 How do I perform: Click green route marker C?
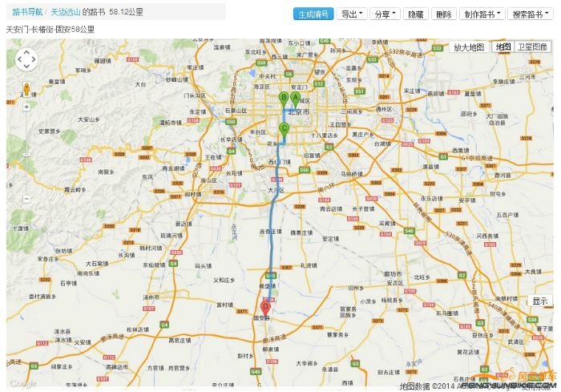pos(285,128)
